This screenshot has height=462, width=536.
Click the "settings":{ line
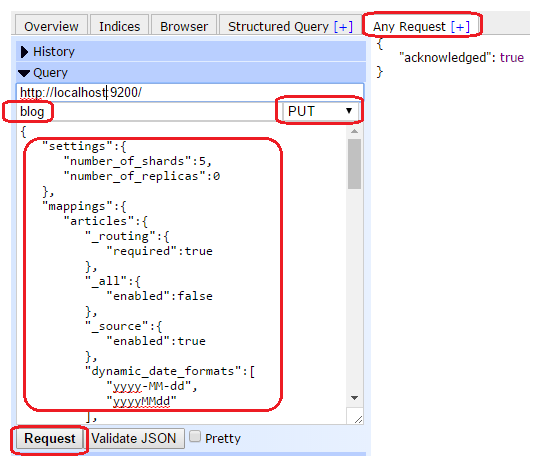(84, 146)
